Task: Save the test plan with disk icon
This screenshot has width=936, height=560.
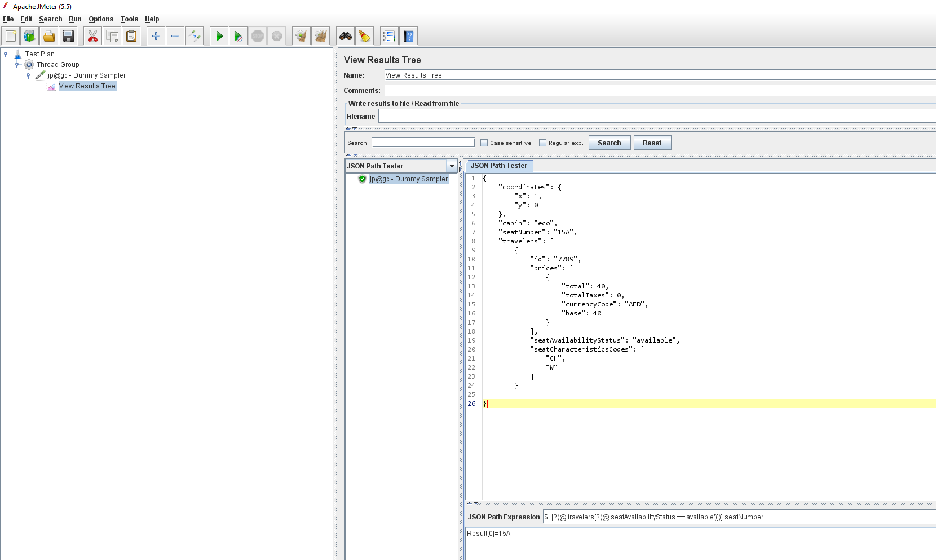Action: 68,36
